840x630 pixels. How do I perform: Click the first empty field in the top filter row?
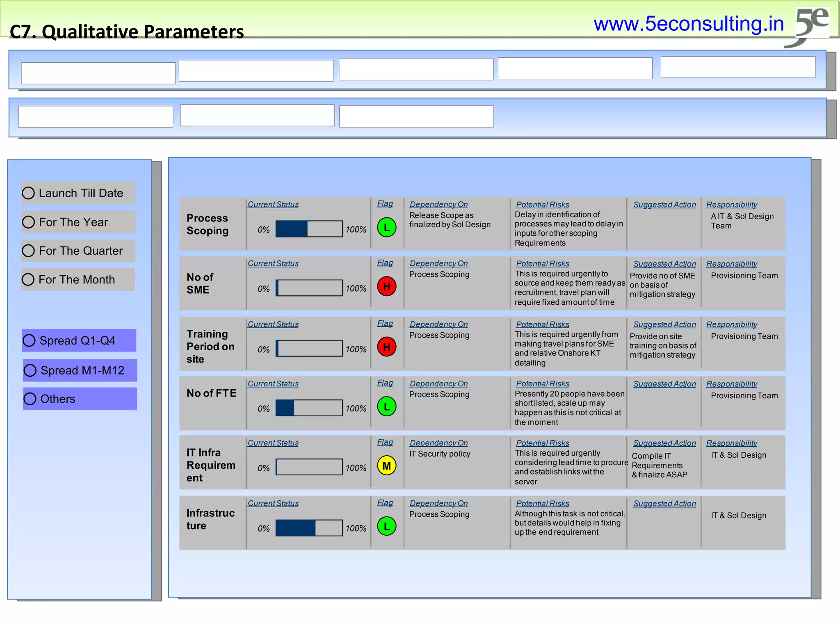click(98, 73)
